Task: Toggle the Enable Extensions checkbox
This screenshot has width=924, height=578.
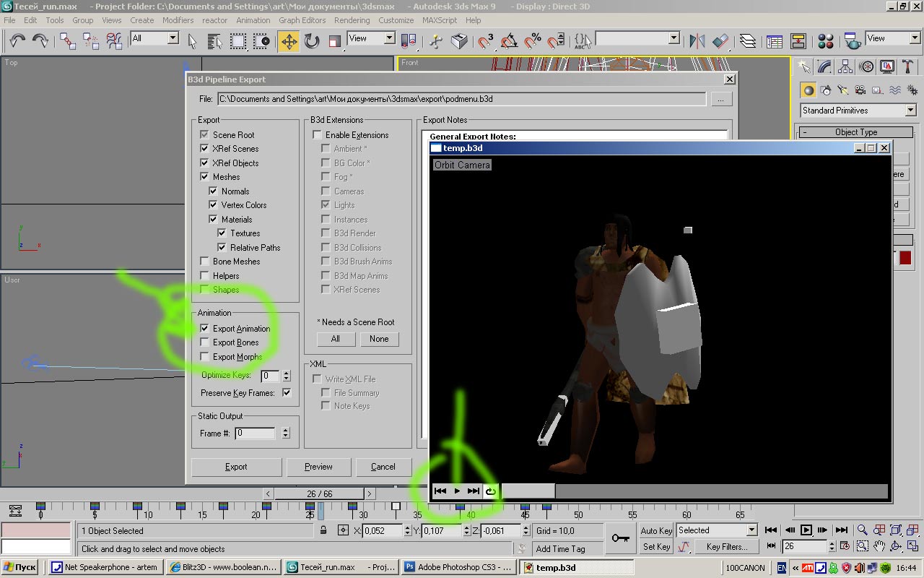Action: tap(318, 135)
